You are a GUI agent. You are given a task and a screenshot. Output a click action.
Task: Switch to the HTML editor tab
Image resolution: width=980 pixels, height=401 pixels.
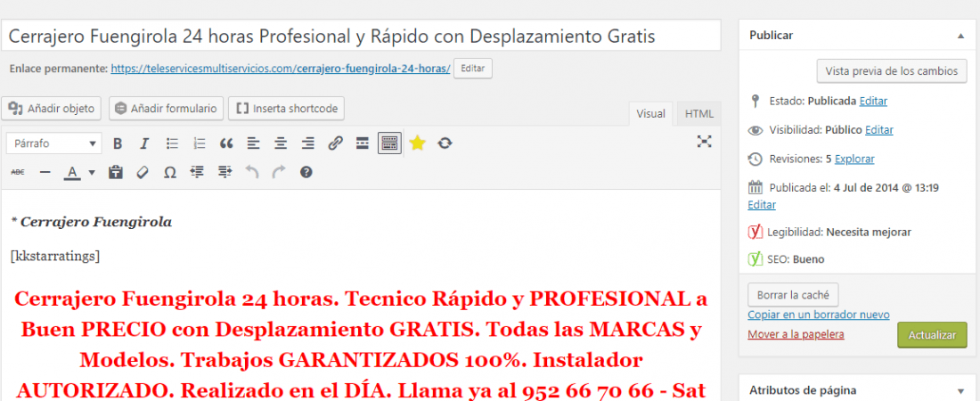point(698,114)
